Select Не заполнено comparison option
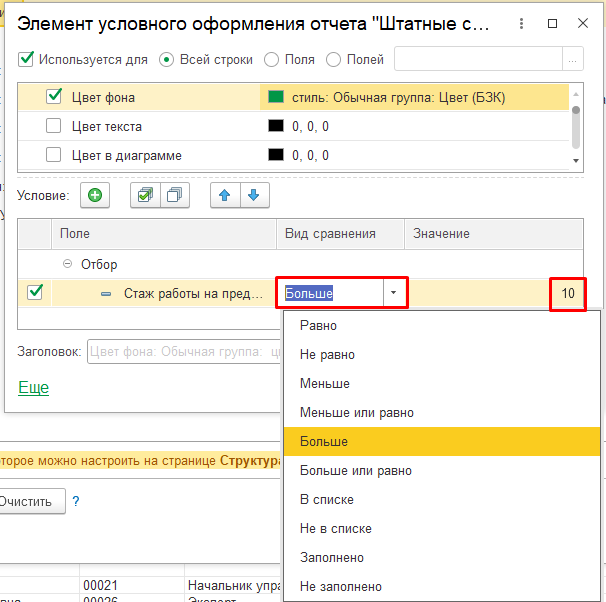Screen dimensions: 606x602 (340, 587)
